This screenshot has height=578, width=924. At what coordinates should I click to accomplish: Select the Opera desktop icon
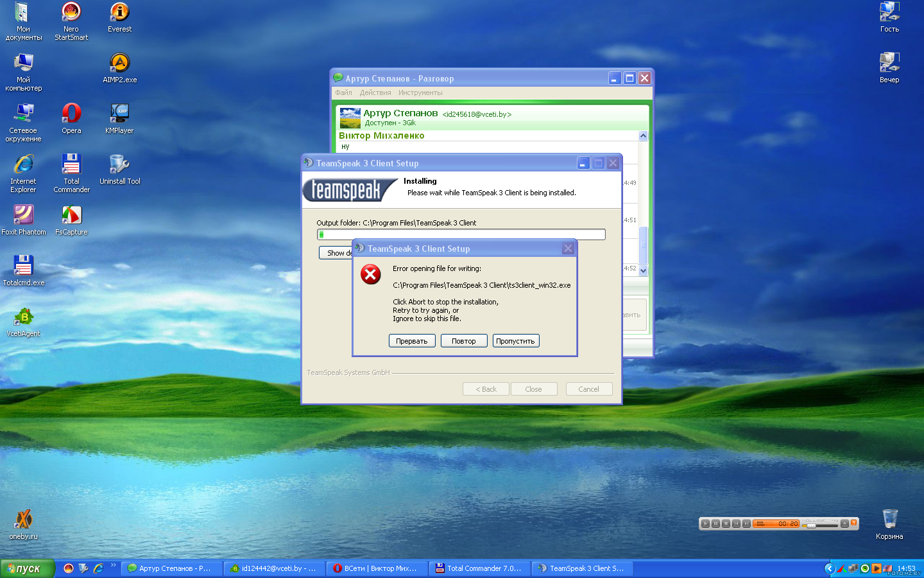coord(71,119)
